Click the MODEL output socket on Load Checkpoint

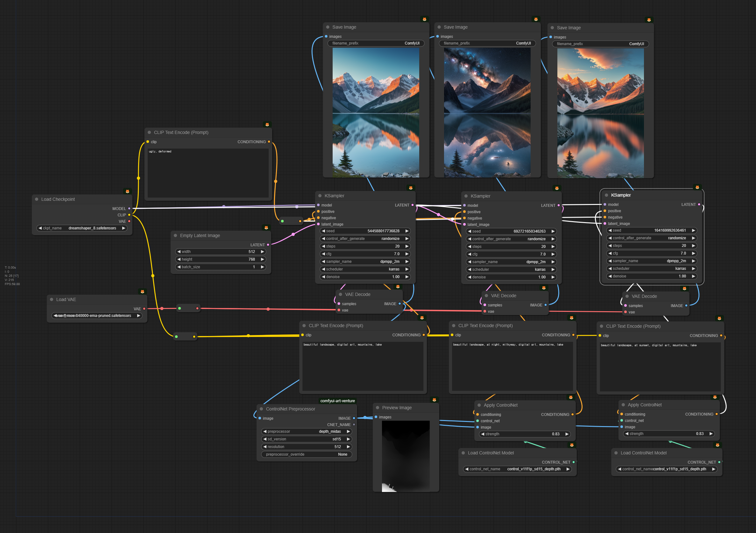[129, 208]
